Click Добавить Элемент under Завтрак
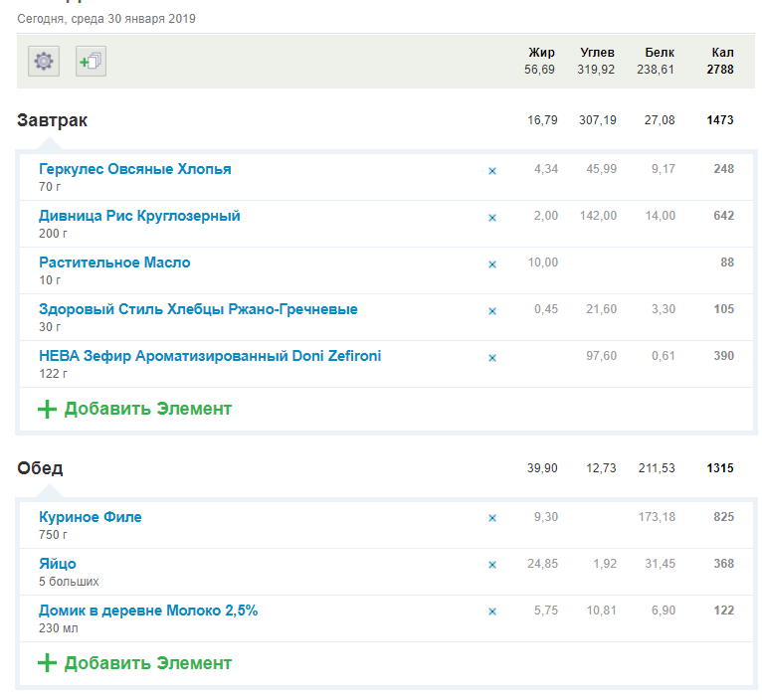762x700 pixels. (x=147, y=409)
